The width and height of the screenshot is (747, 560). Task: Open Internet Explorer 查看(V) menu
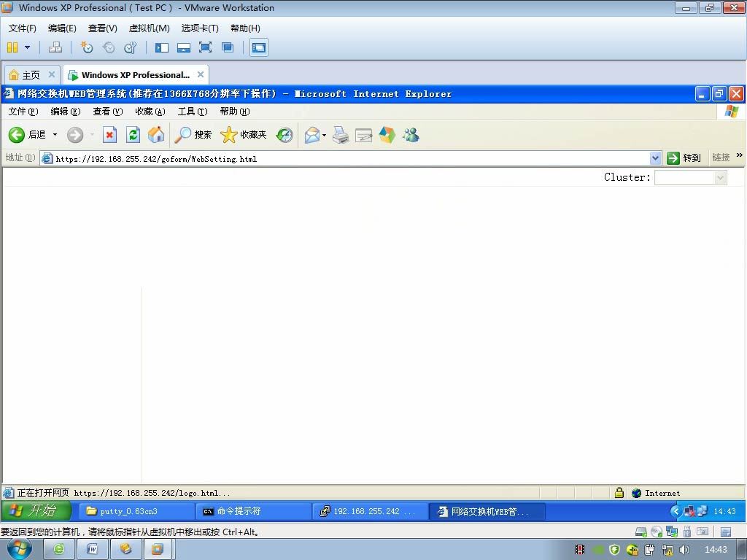[108, 112]
